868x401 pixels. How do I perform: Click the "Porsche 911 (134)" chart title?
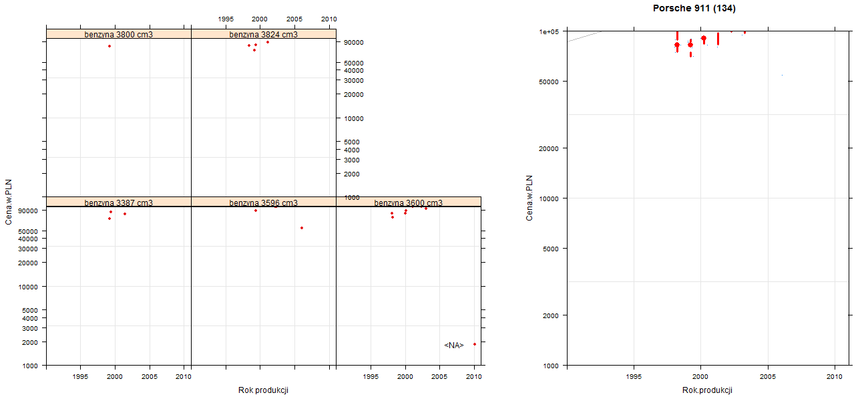tap(694, 9)
